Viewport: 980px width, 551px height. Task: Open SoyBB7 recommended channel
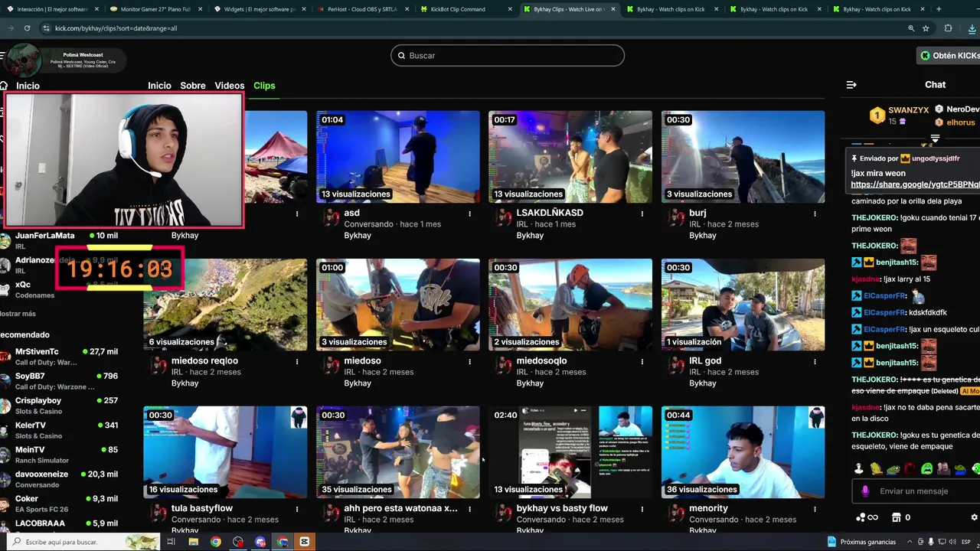[x=60, y=381]
